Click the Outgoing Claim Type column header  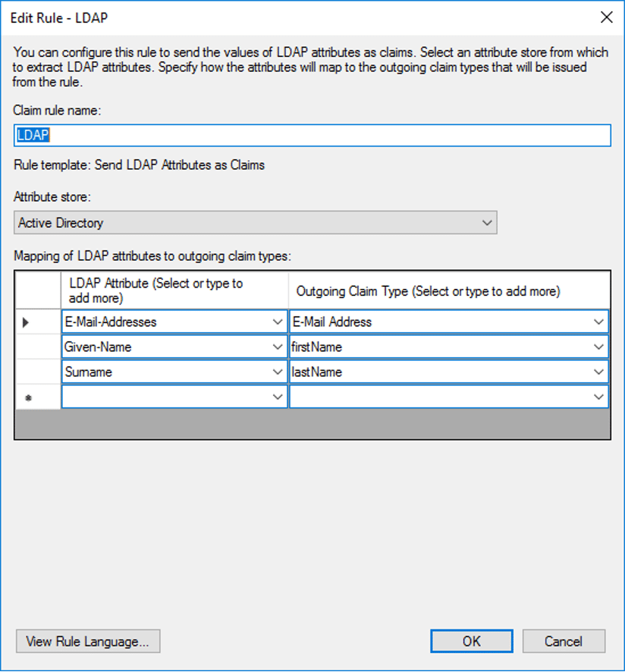448,290
